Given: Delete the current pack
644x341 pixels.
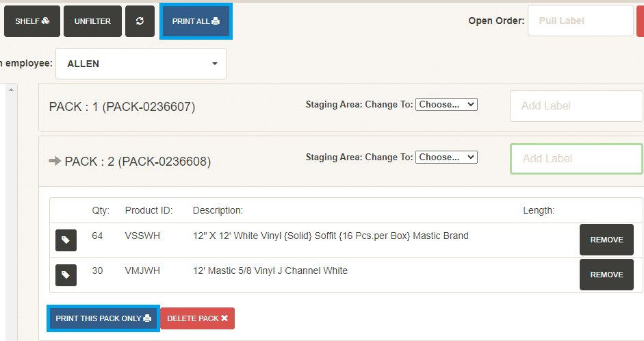Looking at the screenshot, I should (198, 318).
